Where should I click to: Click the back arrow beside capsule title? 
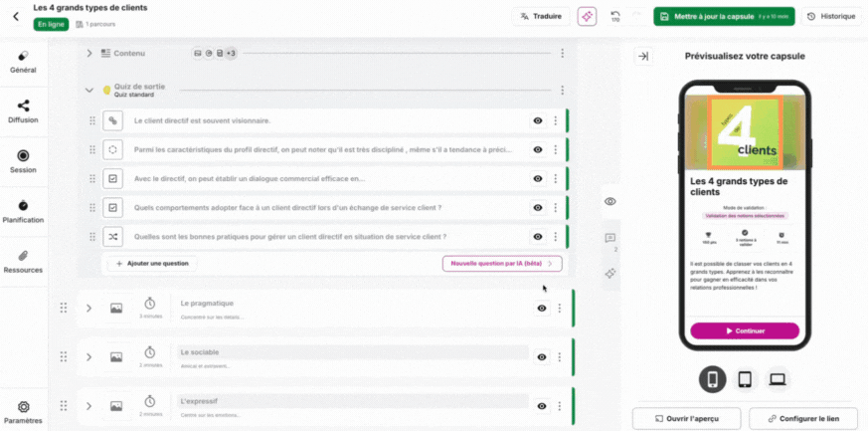(15, 16)
